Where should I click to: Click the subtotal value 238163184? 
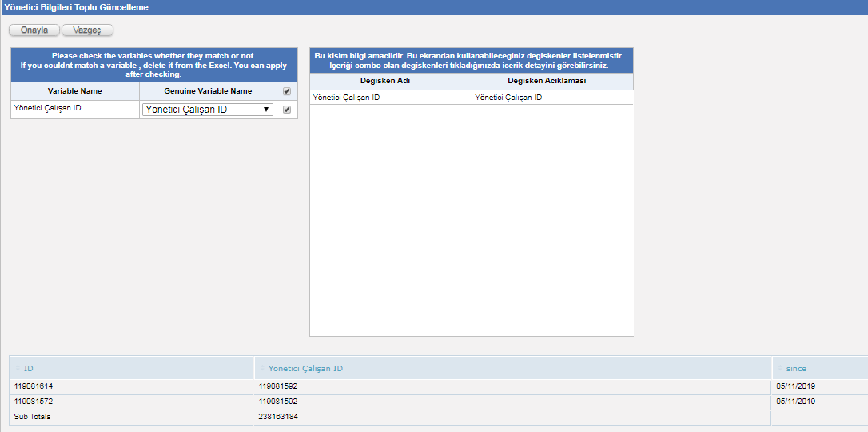click(x=278, y=417)
